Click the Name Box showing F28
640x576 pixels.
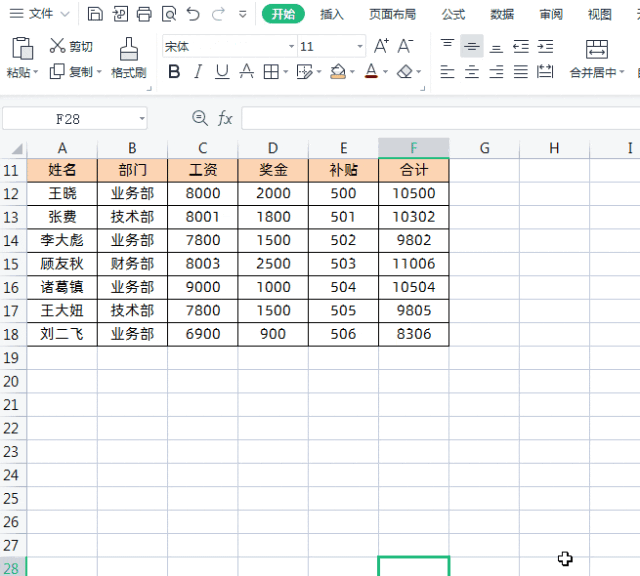75,119
